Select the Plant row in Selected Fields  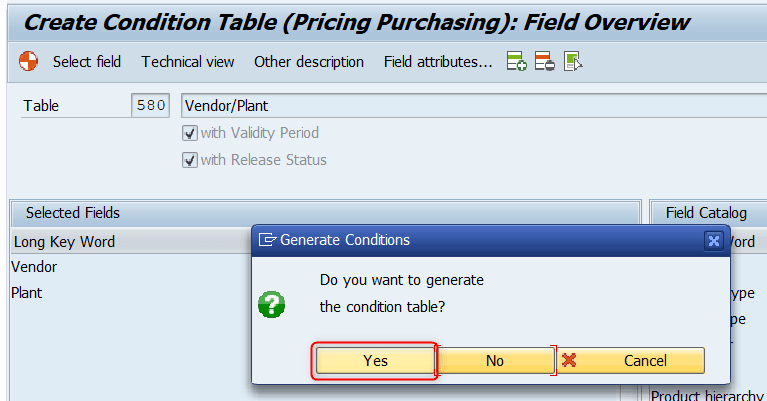tap(131, 293)
